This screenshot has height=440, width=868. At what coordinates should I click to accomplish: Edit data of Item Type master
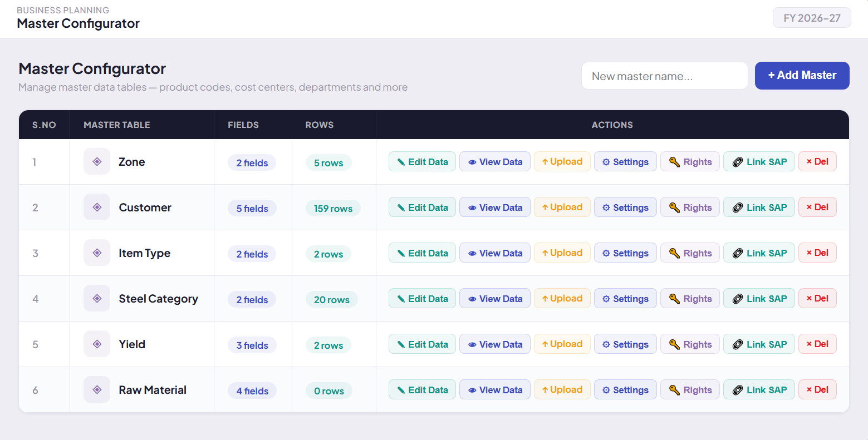point(422,253)
